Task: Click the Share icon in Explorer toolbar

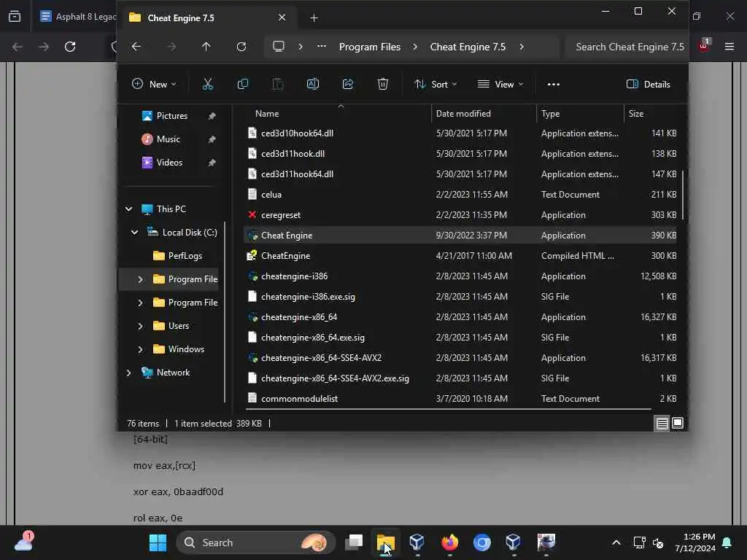Action: click(x=348, y=85)
